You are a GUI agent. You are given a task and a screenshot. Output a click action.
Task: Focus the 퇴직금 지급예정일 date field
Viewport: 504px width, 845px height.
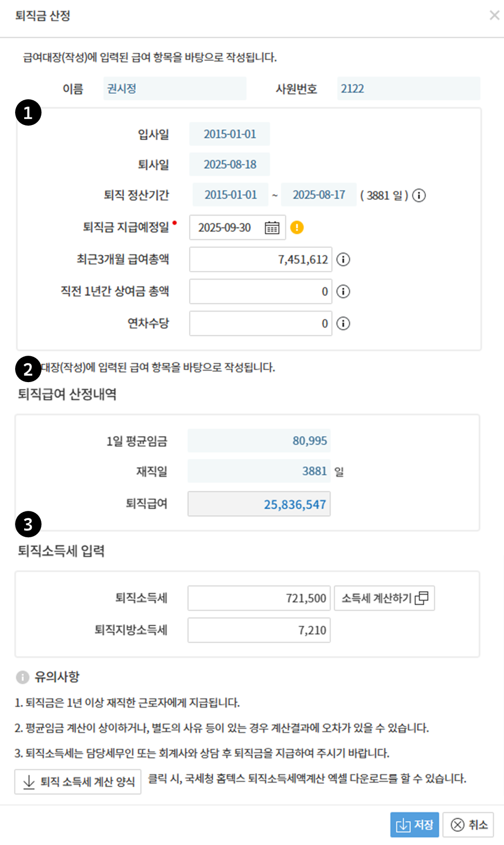[225, 228]
